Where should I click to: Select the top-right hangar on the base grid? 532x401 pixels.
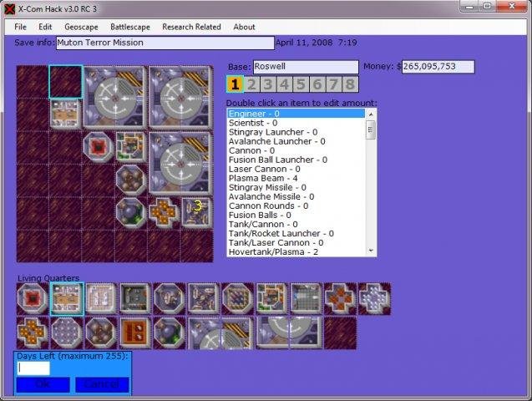click(181, 98)
